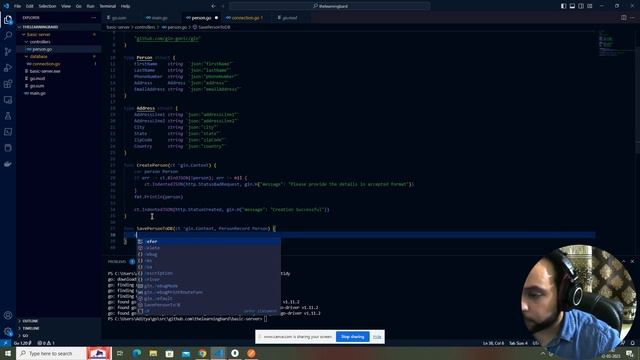Open the Go menu

[x=78, y=6]
